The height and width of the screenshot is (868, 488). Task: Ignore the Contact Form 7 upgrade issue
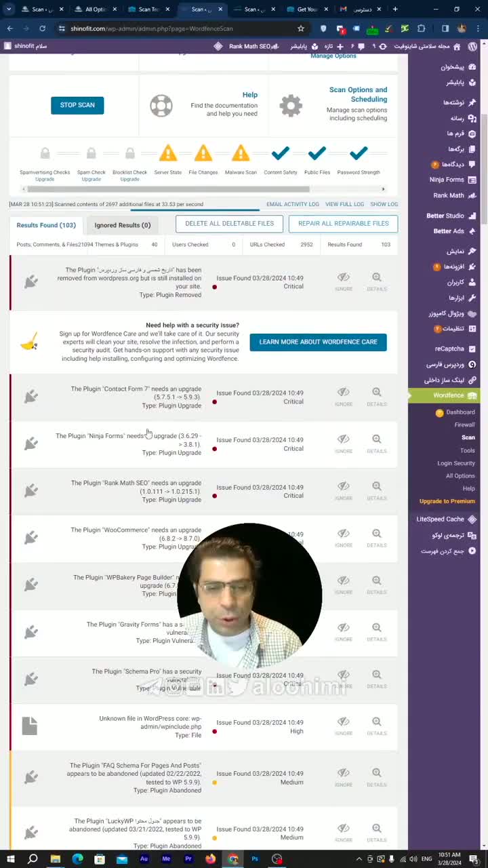click(x=344, y=396)
